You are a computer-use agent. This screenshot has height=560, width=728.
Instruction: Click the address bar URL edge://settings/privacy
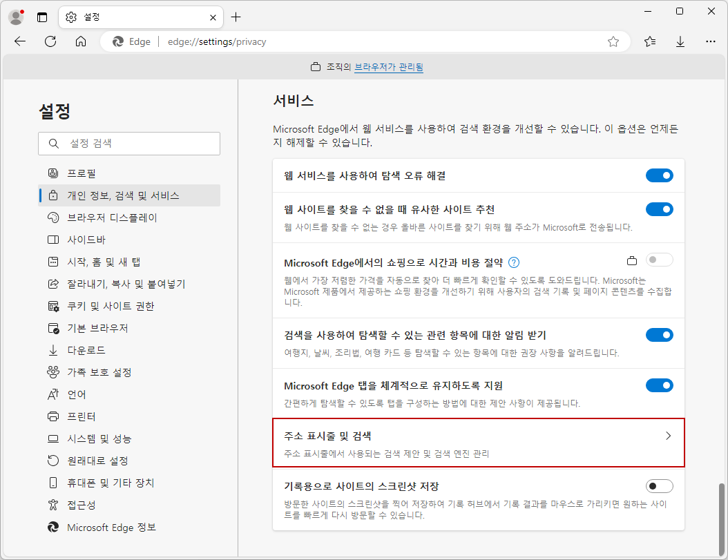(x=217, y=42)
